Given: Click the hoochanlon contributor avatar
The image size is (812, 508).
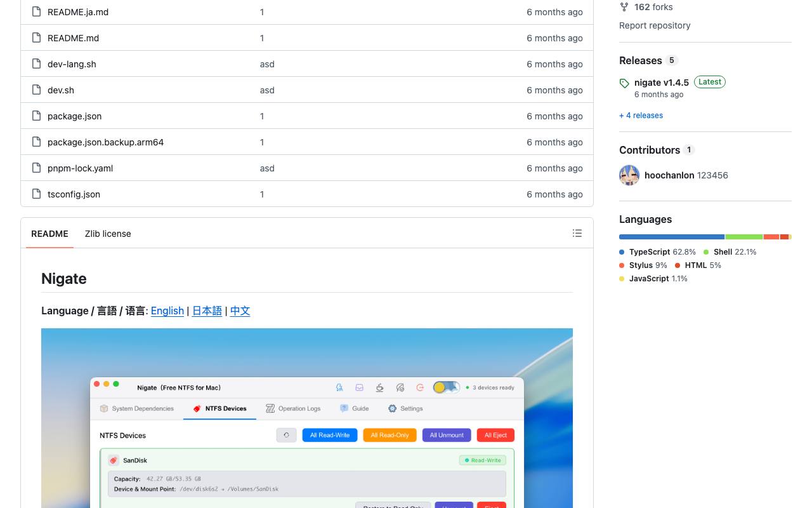Looking at the screenshot, I should pyautogui.click(x=629, y=175).
